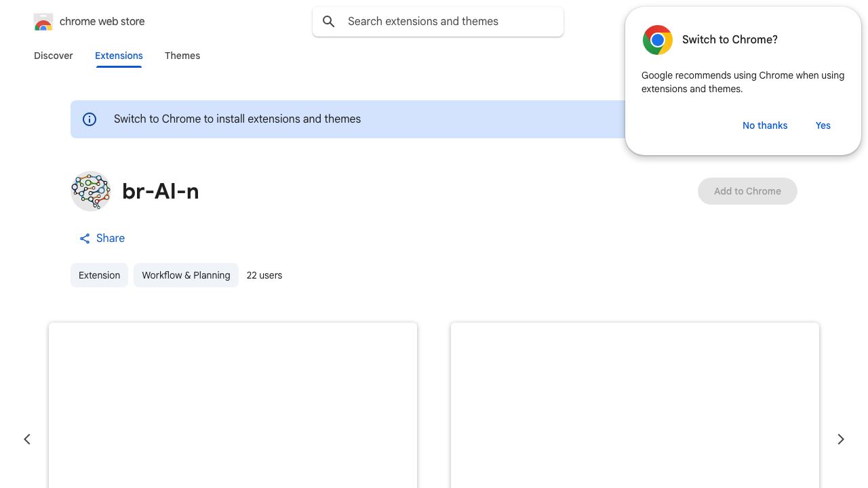Image resolution: width=868 pixels, height=488 pixels.
Task: Open the Discover tab
Action: (x=54, y=56)
